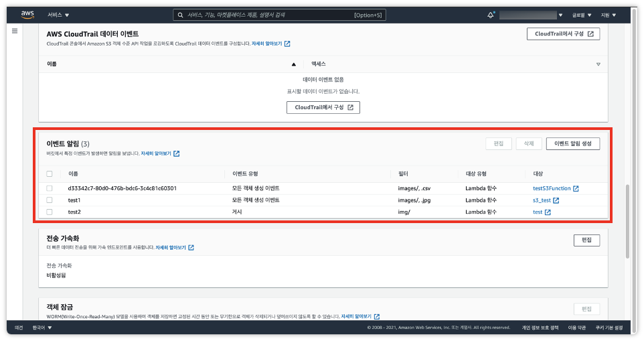This screenshot has height=341, width=644.
Task: Click the centered CloudTrail에서 구성 button
Action: click(x=323, y=107)
